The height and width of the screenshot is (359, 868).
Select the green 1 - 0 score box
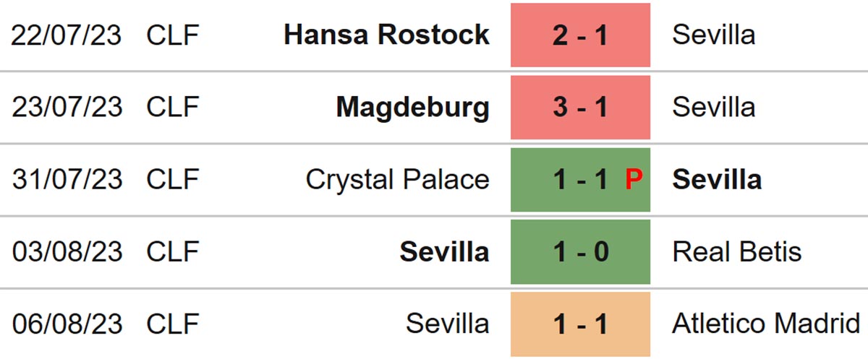click(580, 251)
